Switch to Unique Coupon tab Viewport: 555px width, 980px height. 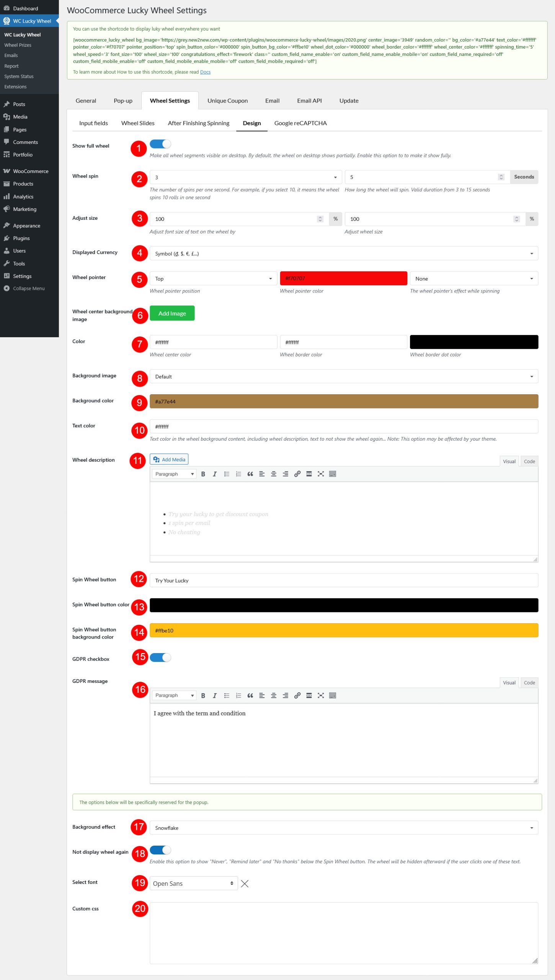point(227,101)
